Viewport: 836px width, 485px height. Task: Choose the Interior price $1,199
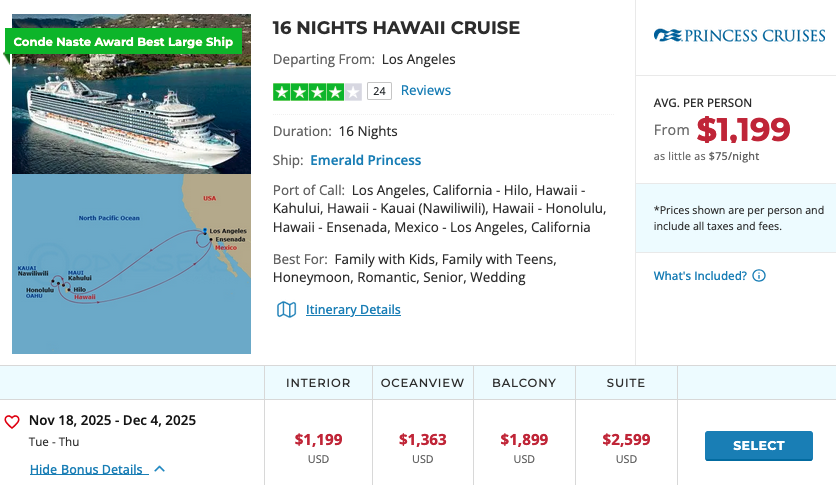(318, 439)
